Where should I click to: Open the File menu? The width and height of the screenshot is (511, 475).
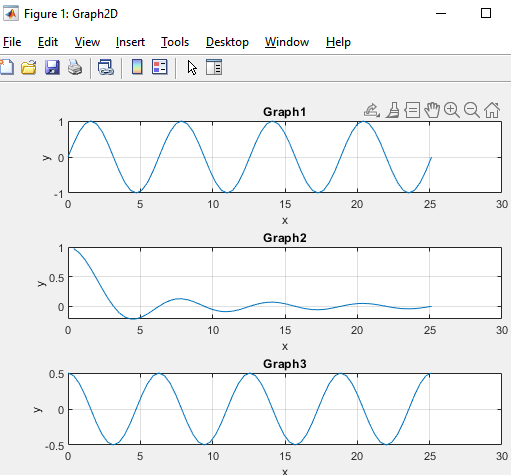12,42
